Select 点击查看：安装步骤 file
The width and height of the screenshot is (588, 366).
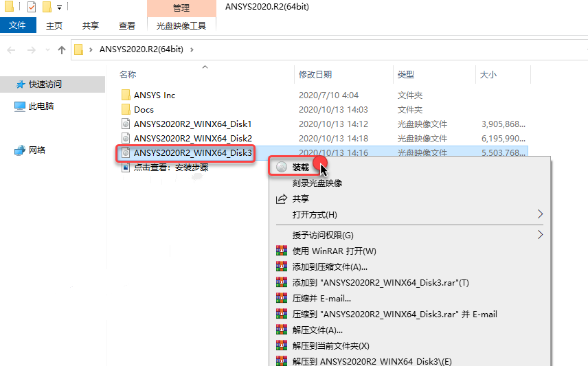(171, 168)
